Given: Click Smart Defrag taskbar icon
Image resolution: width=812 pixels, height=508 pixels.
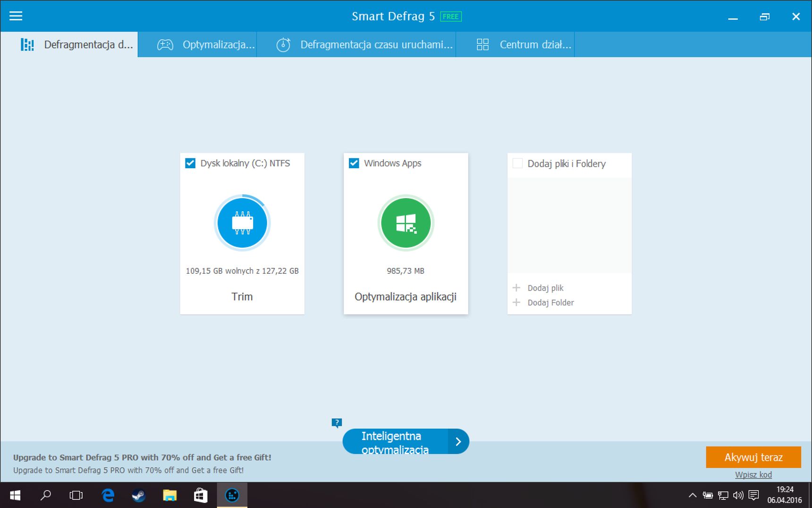Looking at the screenshot, I should click(x=232, y=495).
